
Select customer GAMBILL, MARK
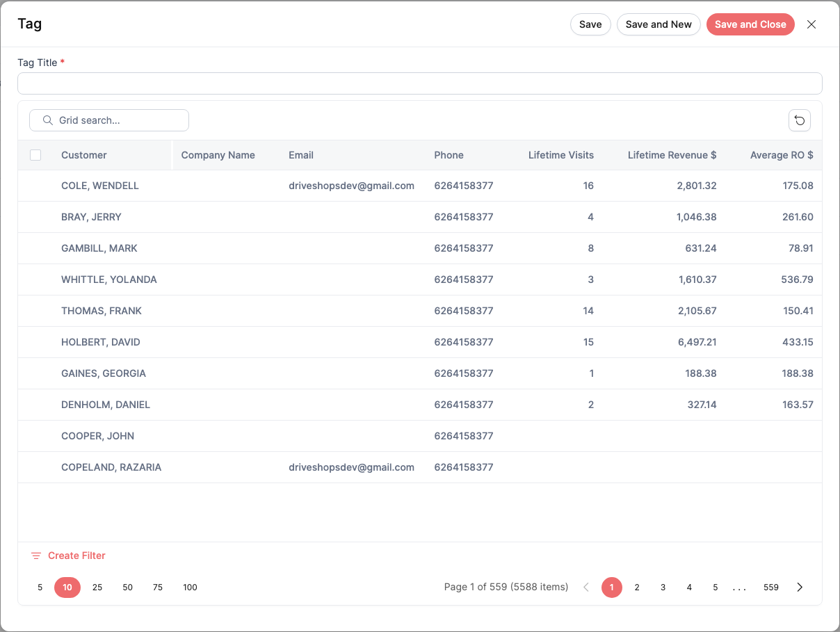(99, 248)
